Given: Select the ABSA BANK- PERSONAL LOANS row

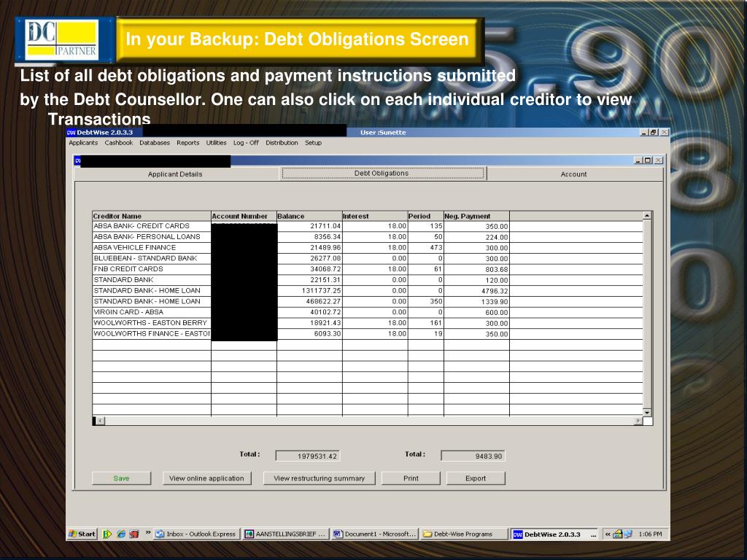Looking at the screenshot, I should 368,237.
